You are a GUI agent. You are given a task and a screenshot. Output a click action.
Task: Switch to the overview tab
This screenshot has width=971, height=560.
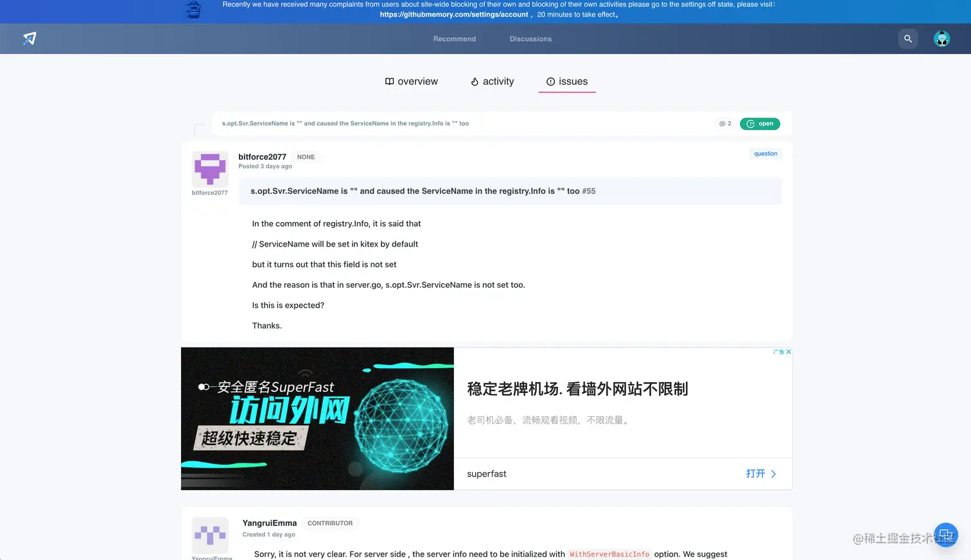click(412, 82)
